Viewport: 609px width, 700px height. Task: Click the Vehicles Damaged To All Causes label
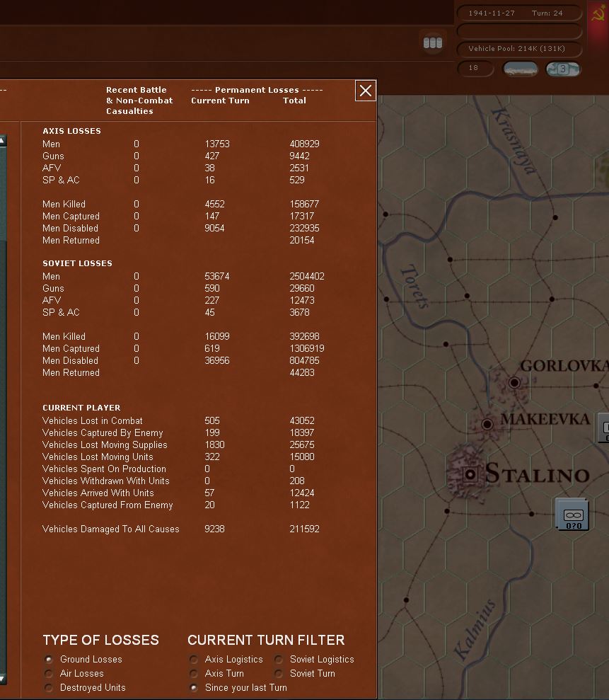click(110, 529)
